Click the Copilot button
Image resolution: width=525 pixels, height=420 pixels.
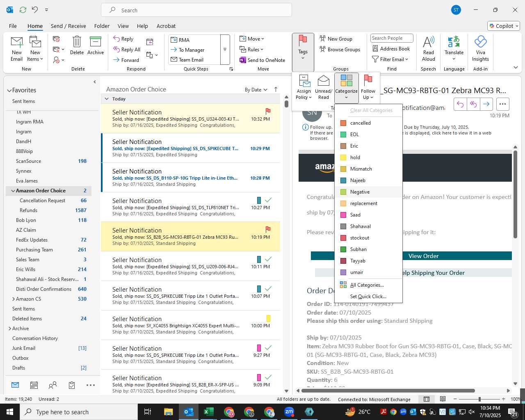pos(504,26)
